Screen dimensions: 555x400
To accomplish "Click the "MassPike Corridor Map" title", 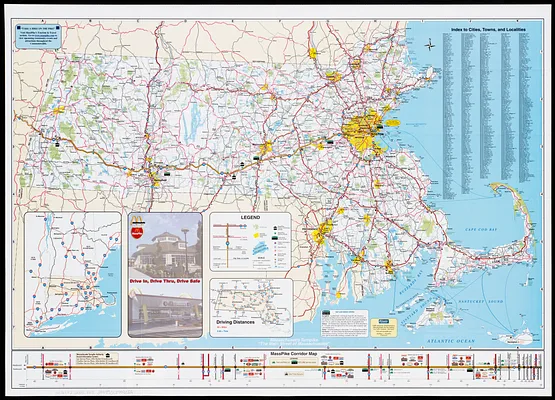I will click(x=294, y=354).
